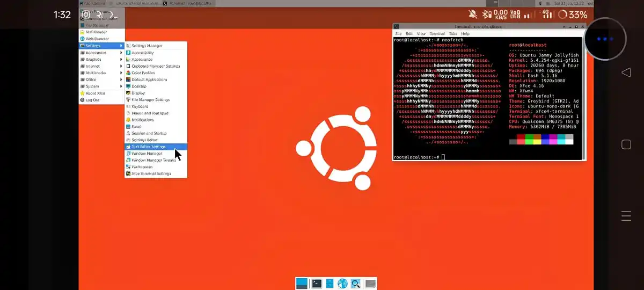Select Text Editor Settings entry
The height and width of the screenshot is (290, 644).
point(156,147)
